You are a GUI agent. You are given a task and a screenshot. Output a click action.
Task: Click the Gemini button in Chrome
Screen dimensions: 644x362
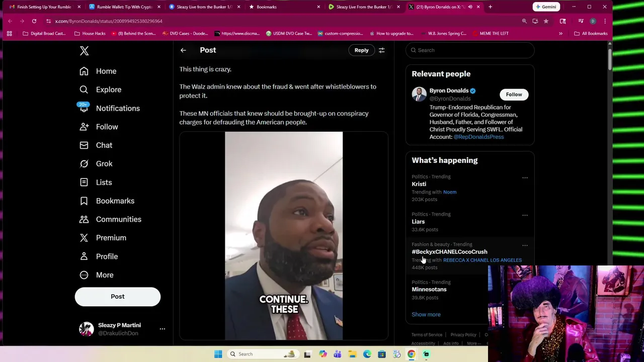point(546,7)
